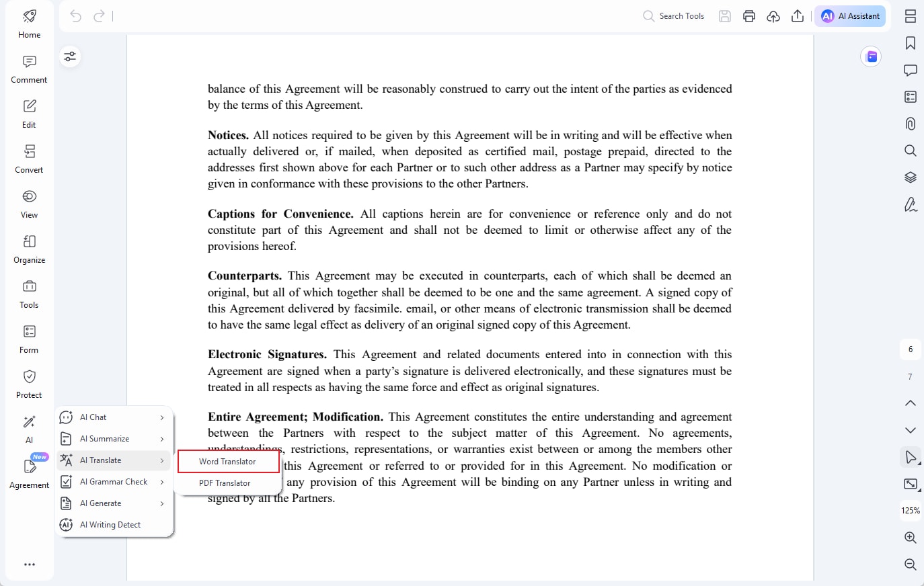The height and width of the screenshot is (586, 924).
Task: Open the Protect tools
Action: click(x=29, y=384)
